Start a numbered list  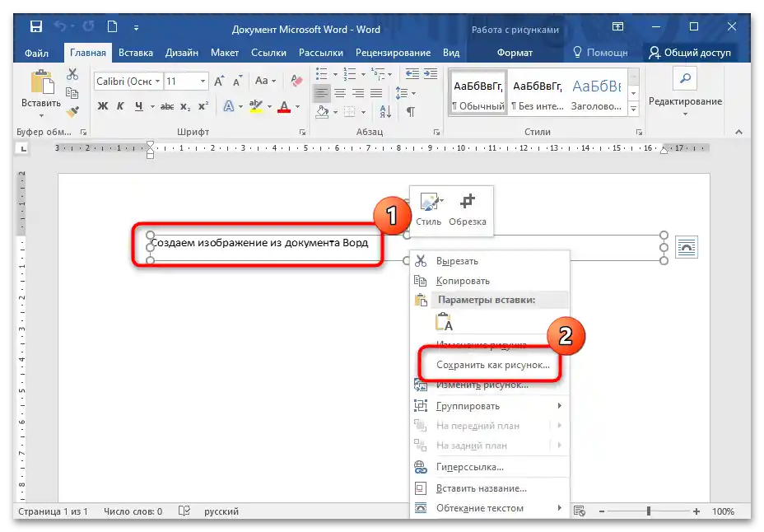pyautogui.click(x=350, y=74)
